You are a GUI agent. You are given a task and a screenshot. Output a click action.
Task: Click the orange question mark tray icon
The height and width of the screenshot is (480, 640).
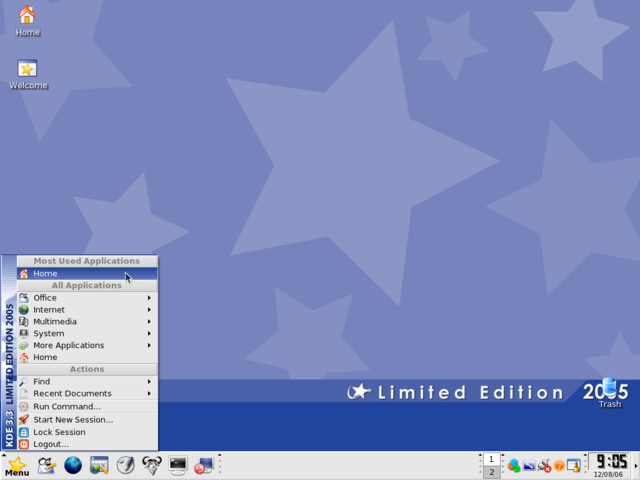[559, 466]
